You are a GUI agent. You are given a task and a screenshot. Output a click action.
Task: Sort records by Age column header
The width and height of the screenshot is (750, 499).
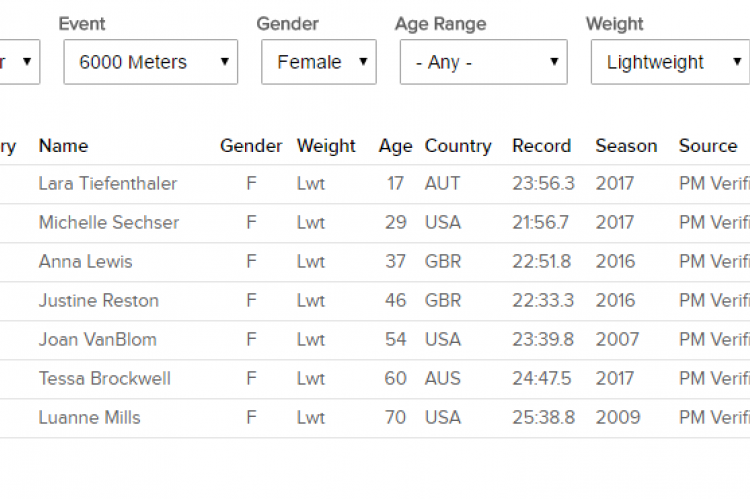click(x=395, y=146)
